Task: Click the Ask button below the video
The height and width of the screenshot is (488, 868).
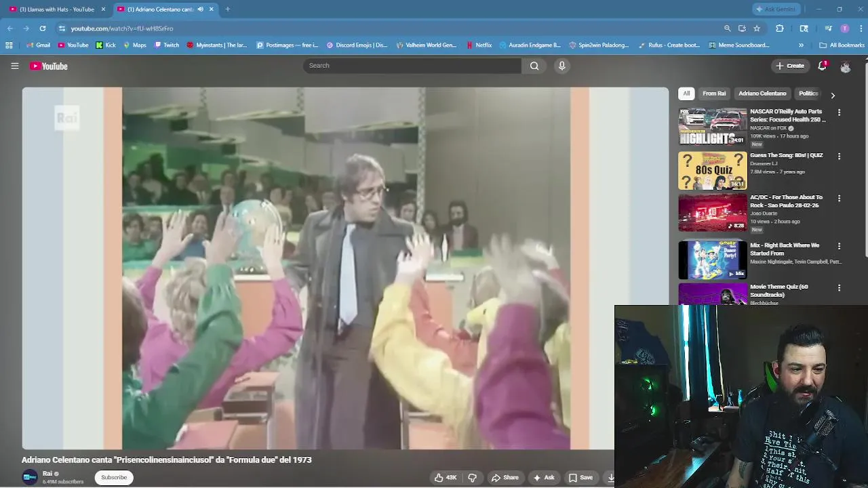Action: [x=543, y=478]
